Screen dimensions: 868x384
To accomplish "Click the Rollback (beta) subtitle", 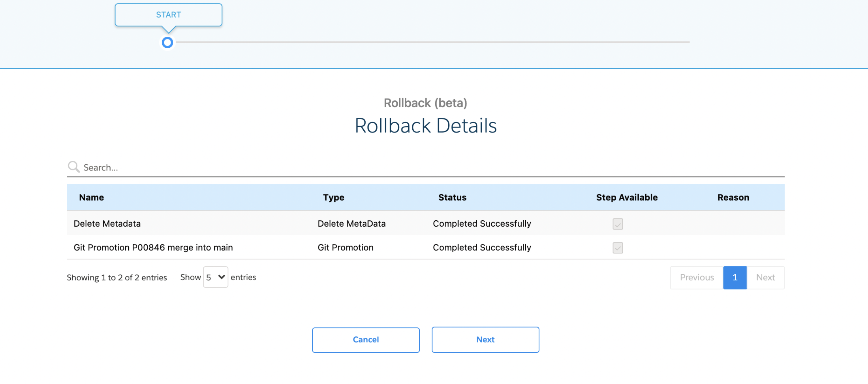I will (425, 103).
